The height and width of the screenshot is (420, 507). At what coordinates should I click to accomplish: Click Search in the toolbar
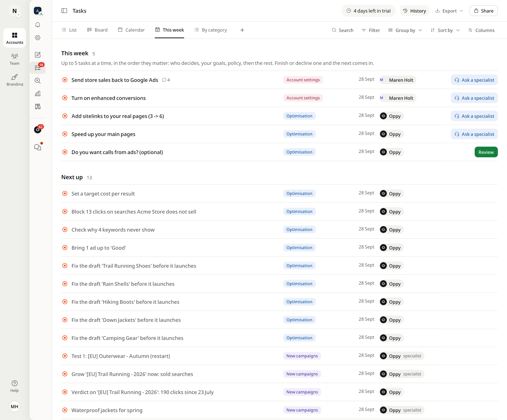pyautogui.click(x=343, y=30)
